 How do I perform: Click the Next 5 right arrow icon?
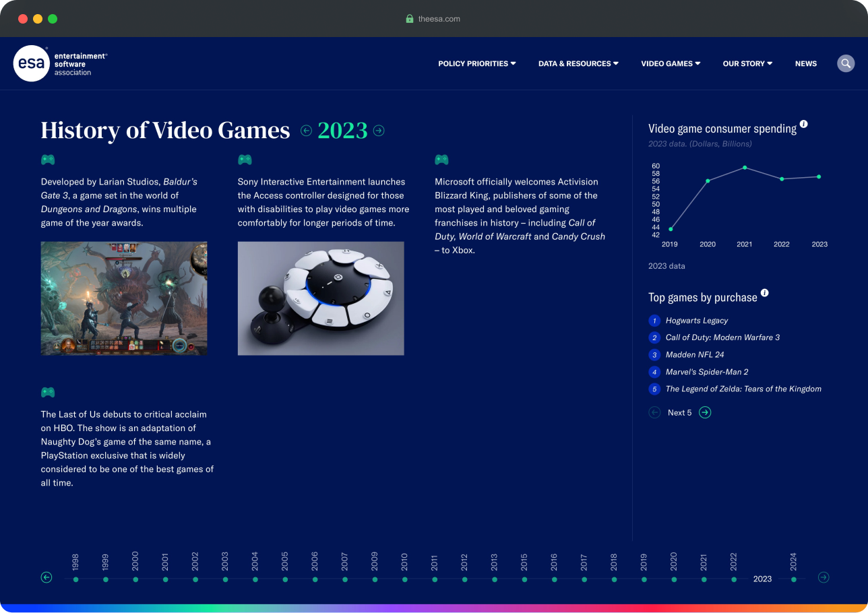click(705, 412)
